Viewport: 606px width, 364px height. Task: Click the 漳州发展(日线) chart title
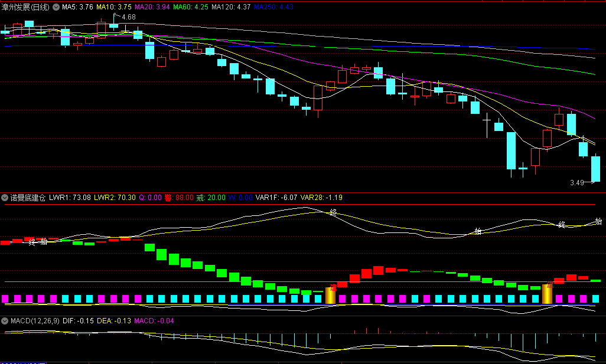click(x=25, y=7)
